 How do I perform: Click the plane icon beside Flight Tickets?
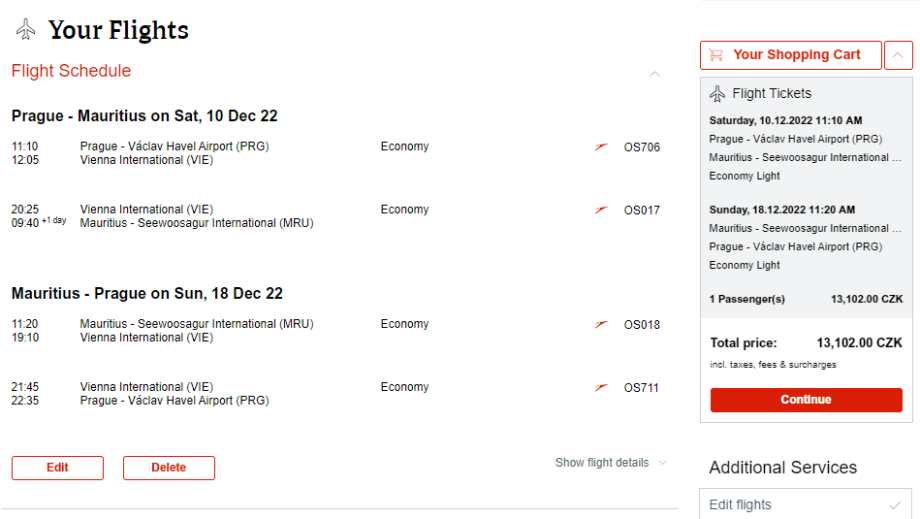click(x=717, y=94)
